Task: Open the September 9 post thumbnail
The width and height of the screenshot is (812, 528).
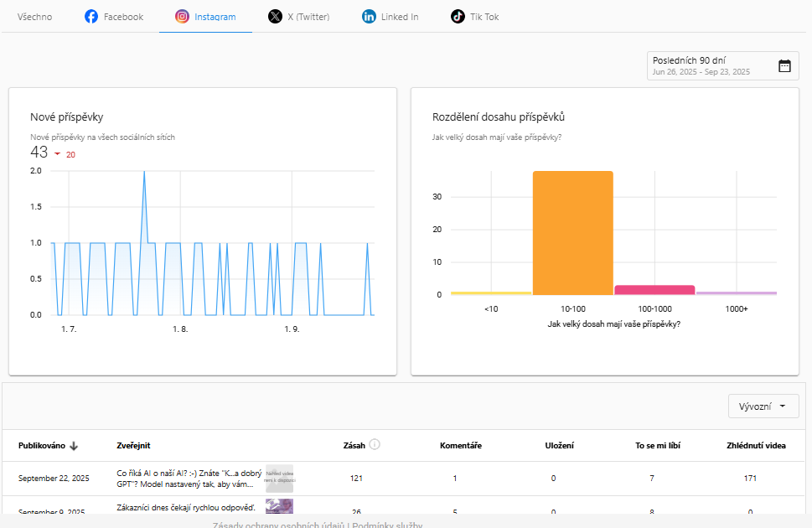Action: (x=280, y=507)
